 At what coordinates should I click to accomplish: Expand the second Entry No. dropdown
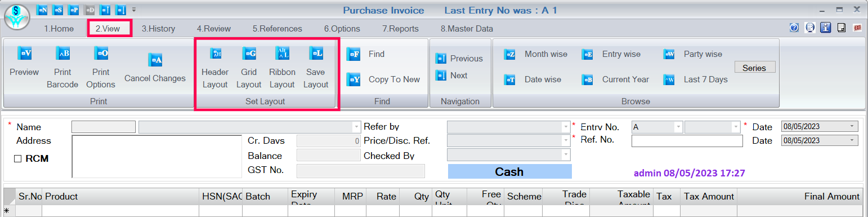736,127
